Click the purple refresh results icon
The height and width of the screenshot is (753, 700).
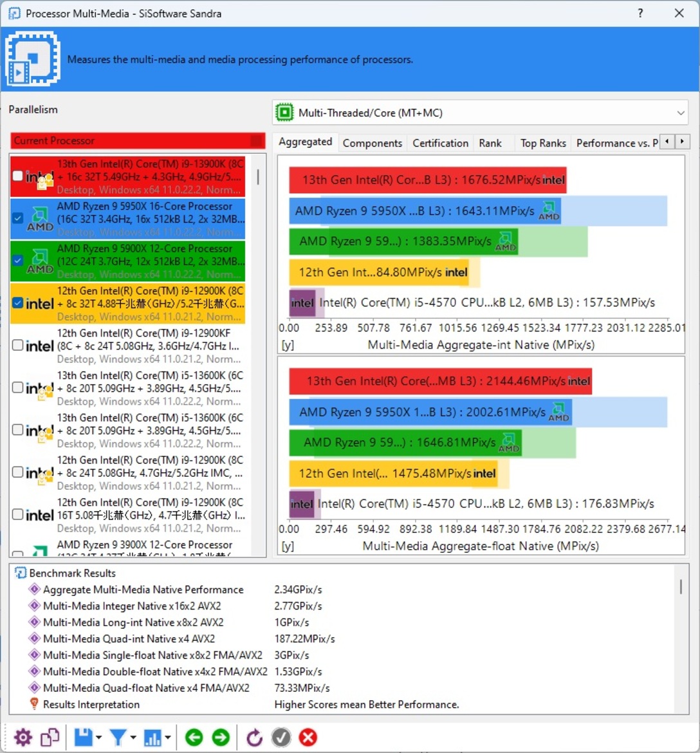pos(255,738)
